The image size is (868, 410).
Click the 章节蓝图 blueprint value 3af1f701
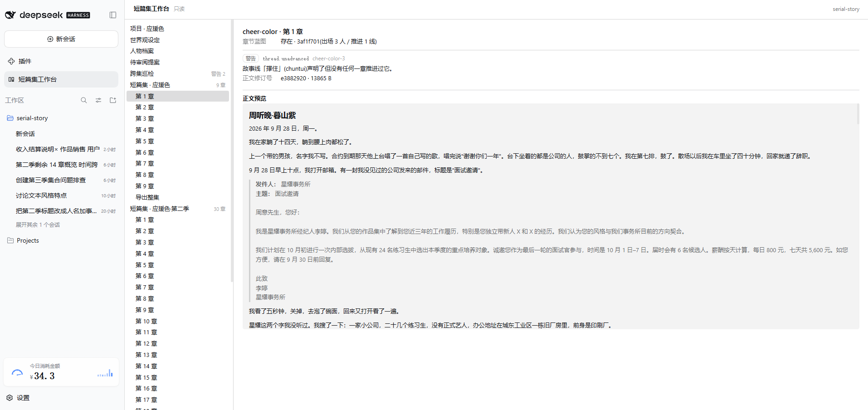pos(308,41)
